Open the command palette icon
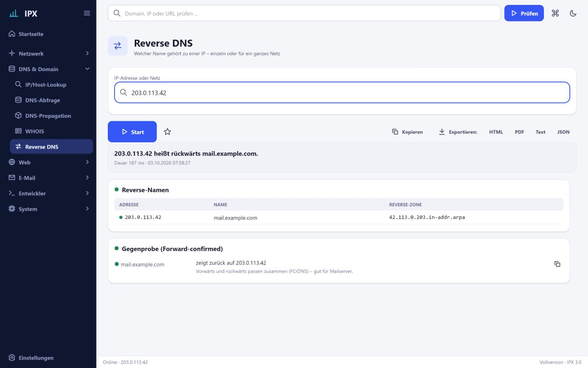Screen dimensions: 588x368 tap(555, 13)
